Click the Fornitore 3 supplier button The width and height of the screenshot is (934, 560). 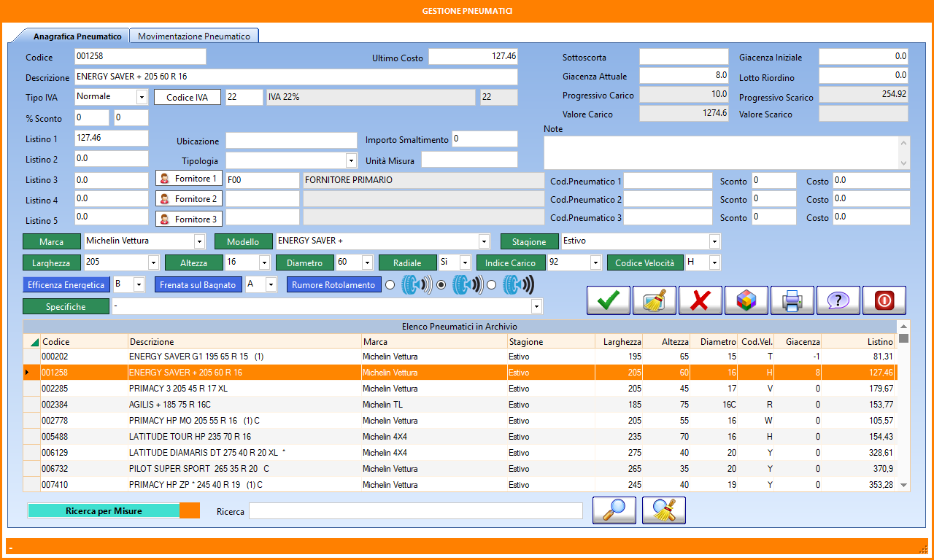pos(189,219)
